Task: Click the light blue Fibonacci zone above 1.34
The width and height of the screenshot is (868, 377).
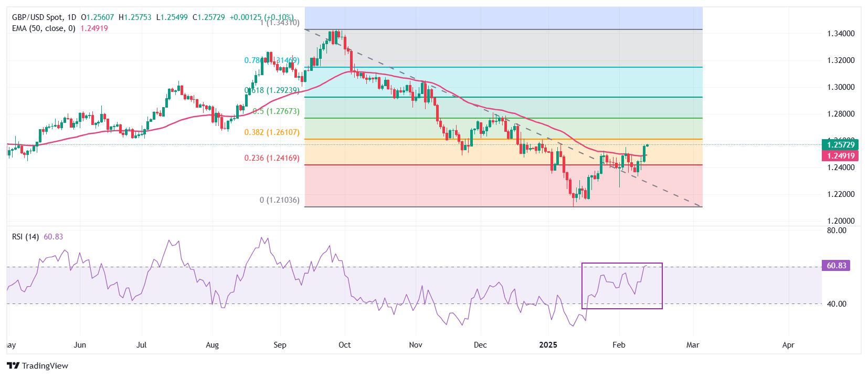Action: pyautogui.click(x=503, y=18)
